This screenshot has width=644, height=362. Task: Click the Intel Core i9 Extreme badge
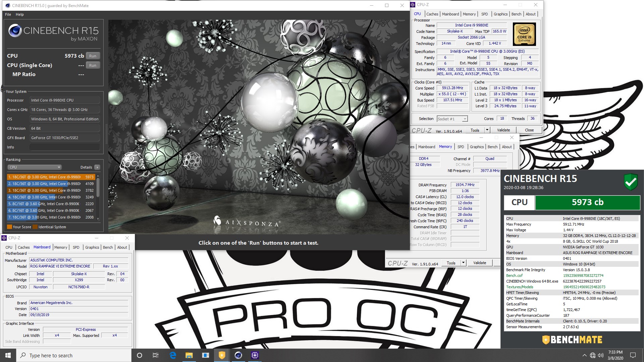[x=524, y=34]
